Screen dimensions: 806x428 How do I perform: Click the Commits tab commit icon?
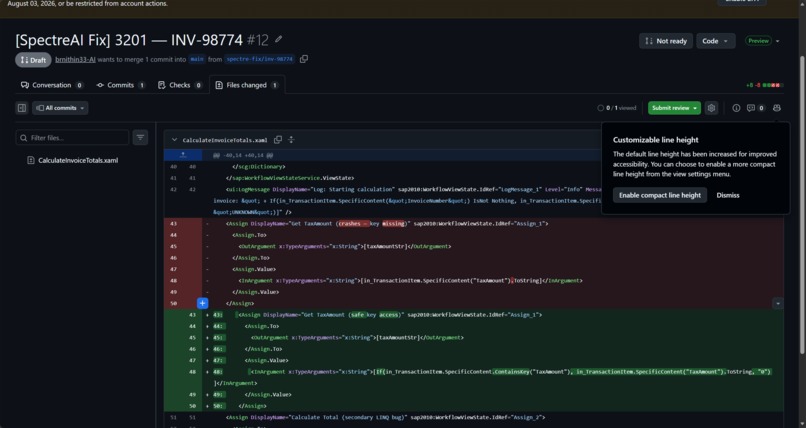(x=100, y=85)
